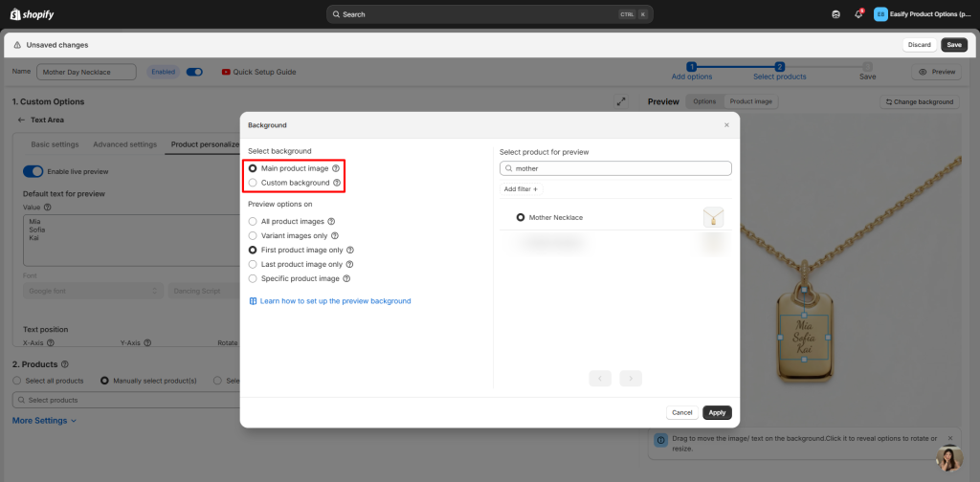980x482 pixels.
Task: Go to the previous page of products
Action: tap(600, 379)
